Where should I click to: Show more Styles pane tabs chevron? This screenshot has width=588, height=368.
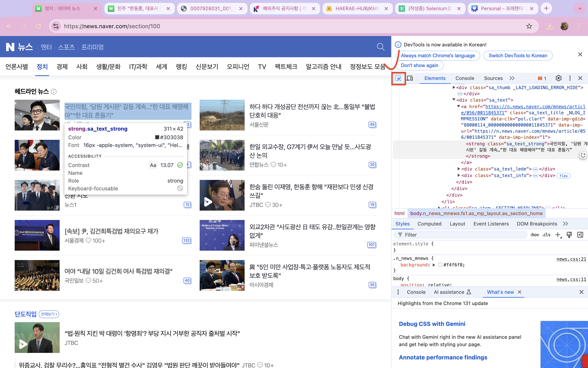565,224
